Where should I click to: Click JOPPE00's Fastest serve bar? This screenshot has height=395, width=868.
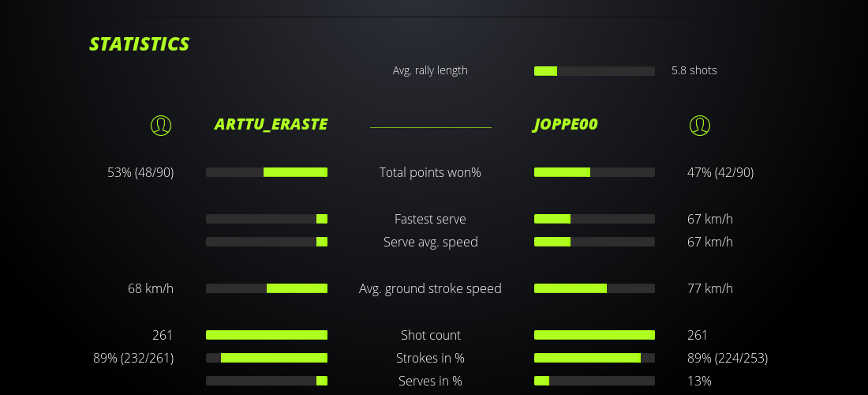[x=594, y=219]
